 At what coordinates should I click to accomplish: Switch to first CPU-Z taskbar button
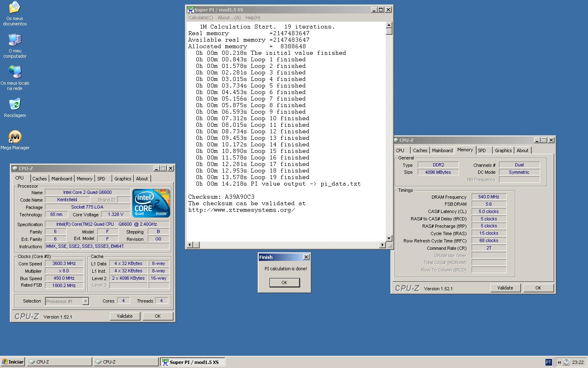click(x=60, y=362)
